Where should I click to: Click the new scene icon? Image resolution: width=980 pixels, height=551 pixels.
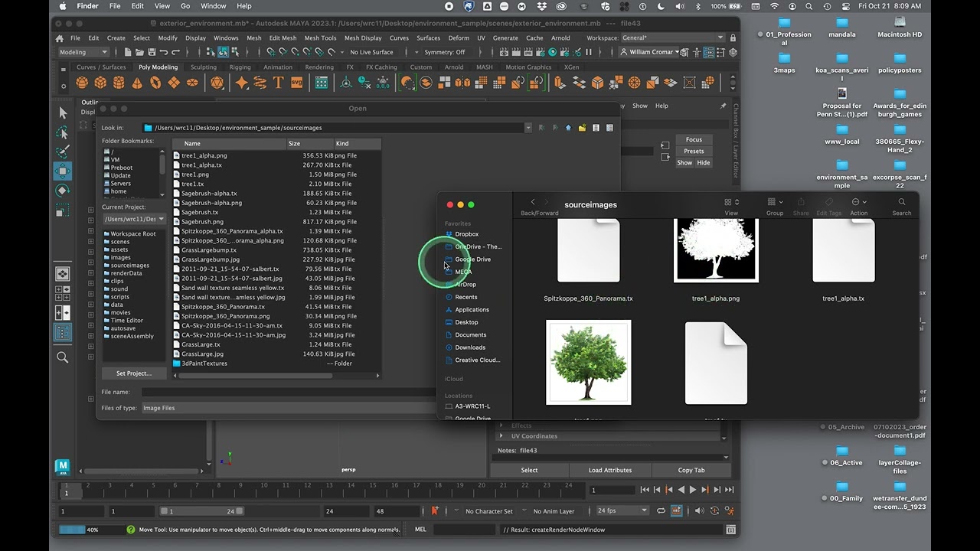click(128, 52)
